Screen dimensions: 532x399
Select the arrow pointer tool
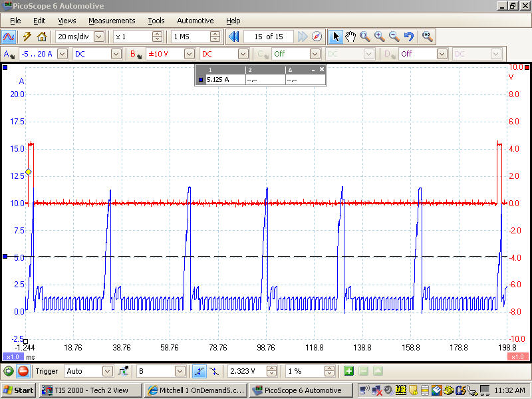pos(336,37)
